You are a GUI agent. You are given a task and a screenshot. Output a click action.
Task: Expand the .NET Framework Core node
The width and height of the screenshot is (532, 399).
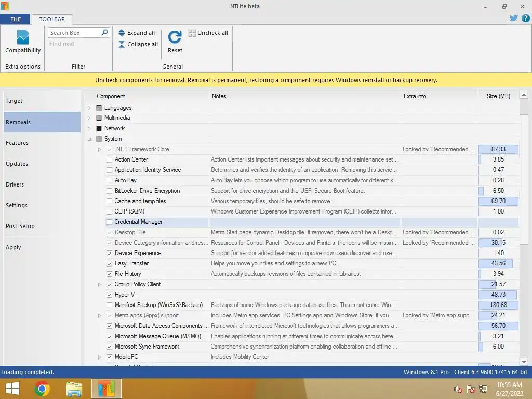[99, 149]
